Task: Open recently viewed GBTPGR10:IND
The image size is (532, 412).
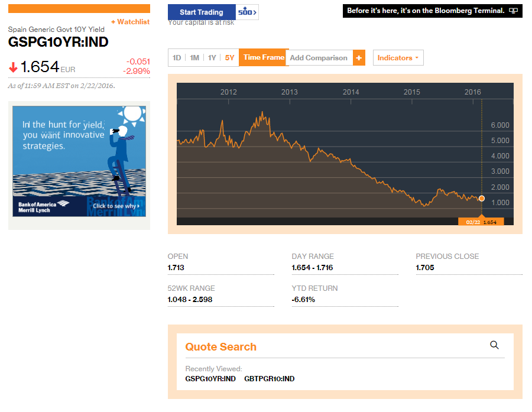Action: click(270, 379)
